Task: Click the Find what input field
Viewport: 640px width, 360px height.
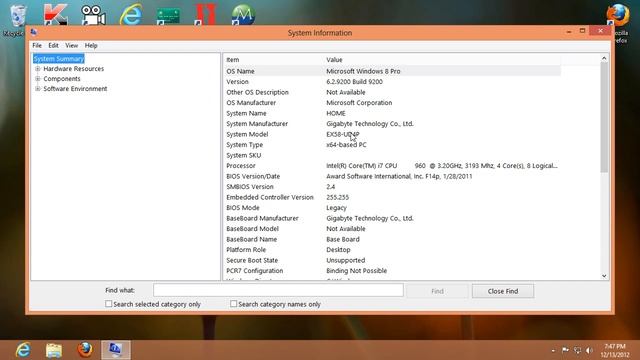Action: tap(278, 290)
